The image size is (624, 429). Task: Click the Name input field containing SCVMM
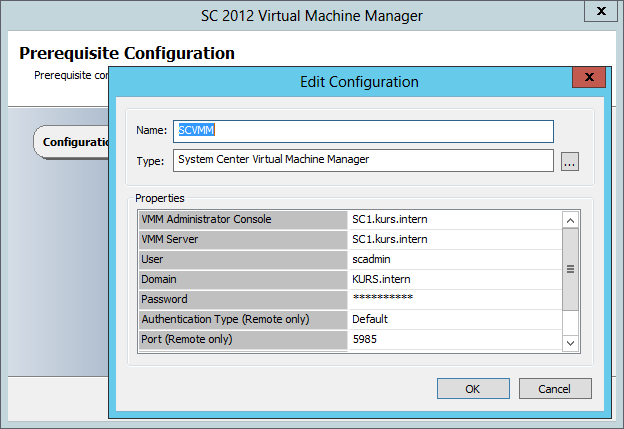[363, 131]
